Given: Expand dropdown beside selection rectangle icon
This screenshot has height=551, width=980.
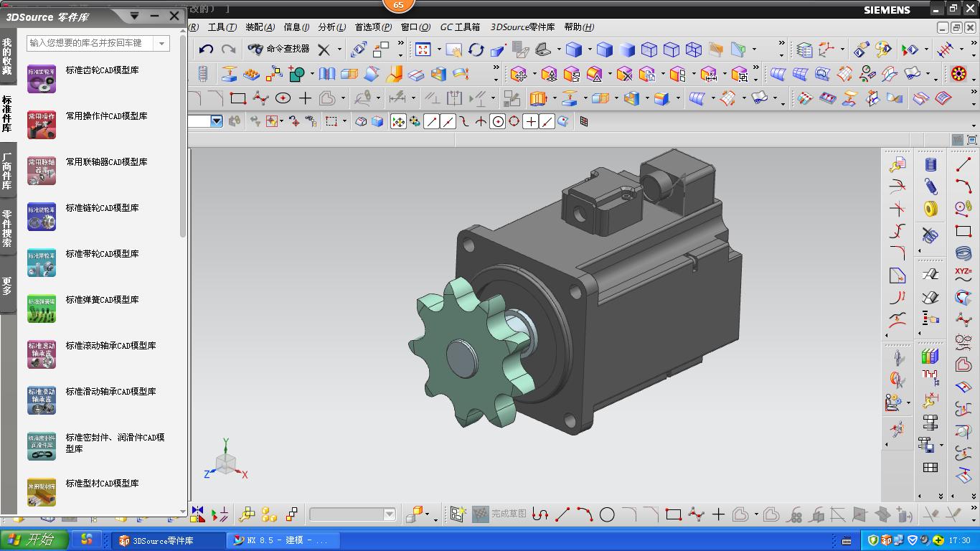Looking at the screenshot, I should pos(345,122).
